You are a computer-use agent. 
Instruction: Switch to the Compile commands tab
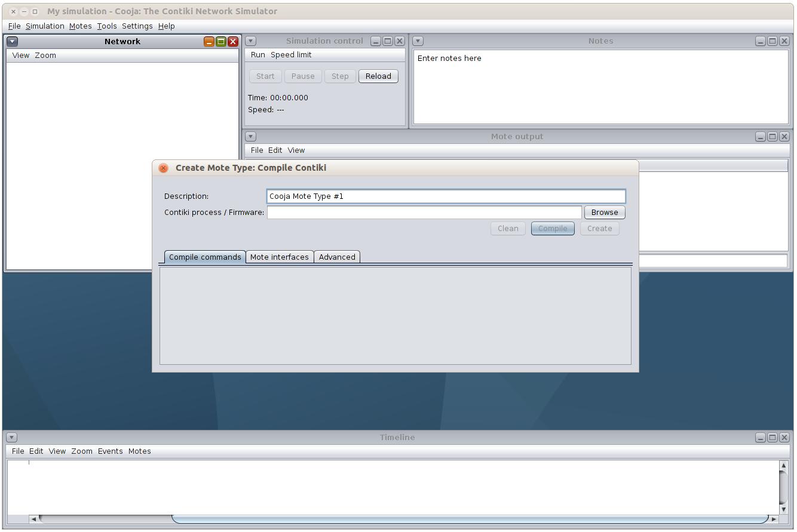[205, 257]
